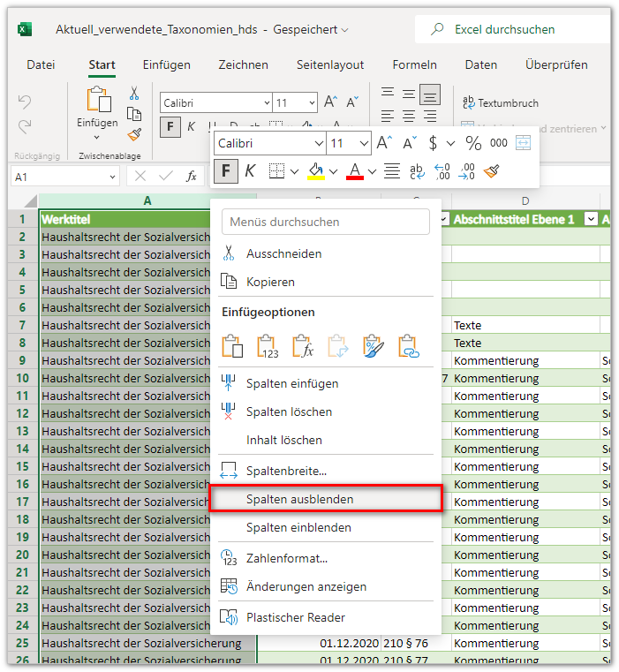Toggle bold (F) in the mini toolbar

(226, 170)
